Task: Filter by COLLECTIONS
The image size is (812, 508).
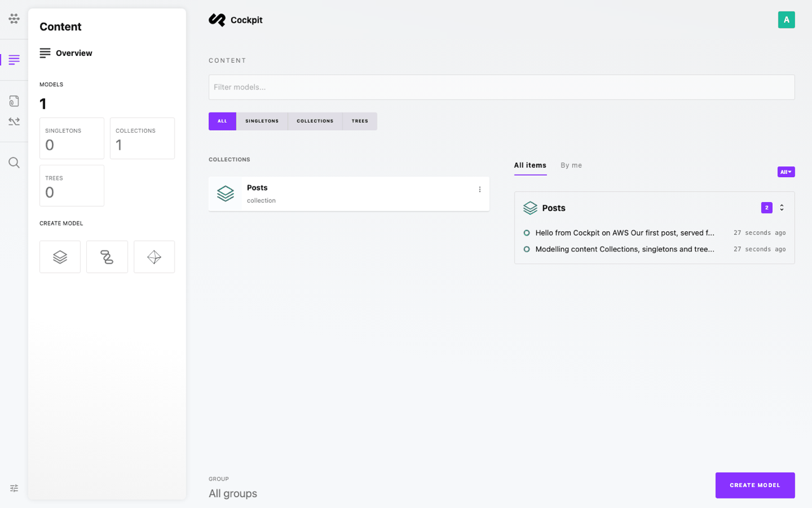Action: pyautogui.click(x=315, y=121)
